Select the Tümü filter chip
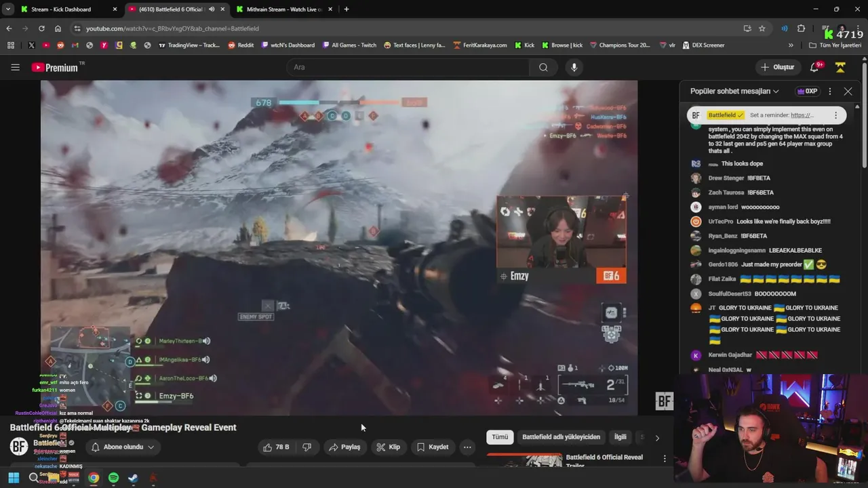This screenshot has width=868, height=488. (500, 437)
